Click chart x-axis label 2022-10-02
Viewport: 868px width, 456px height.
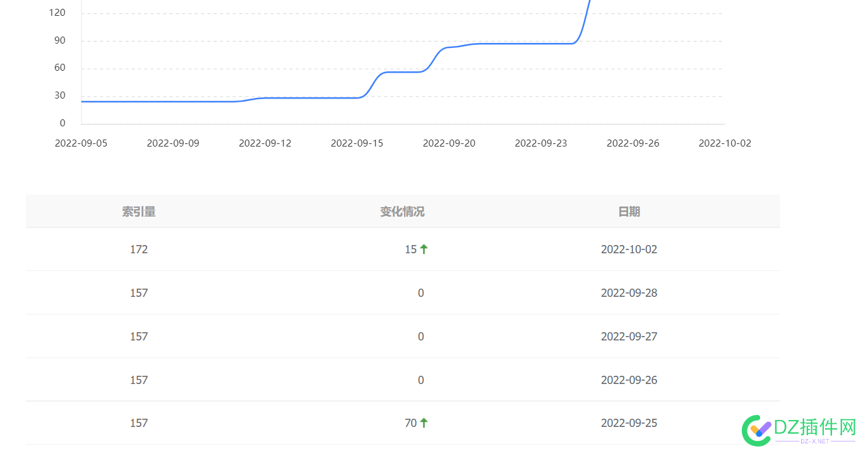(x=725, y=143)
